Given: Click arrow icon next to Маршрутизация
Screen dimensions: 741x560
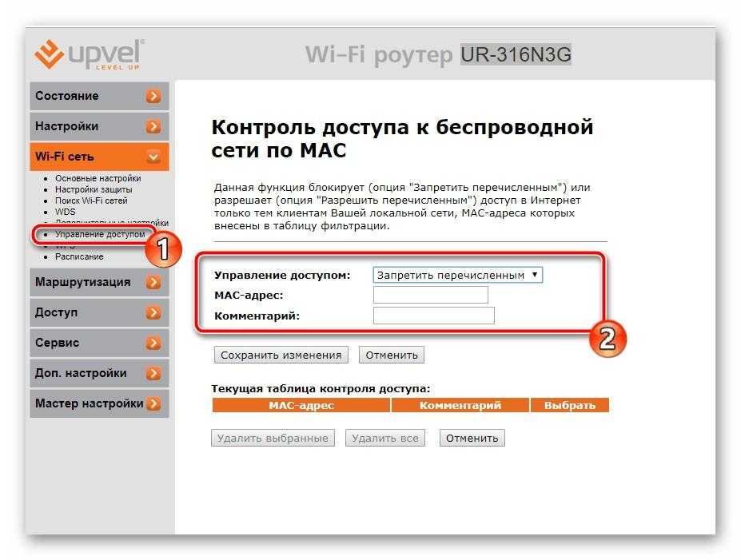Looking at the screenshot, I should tap(153, 283).
